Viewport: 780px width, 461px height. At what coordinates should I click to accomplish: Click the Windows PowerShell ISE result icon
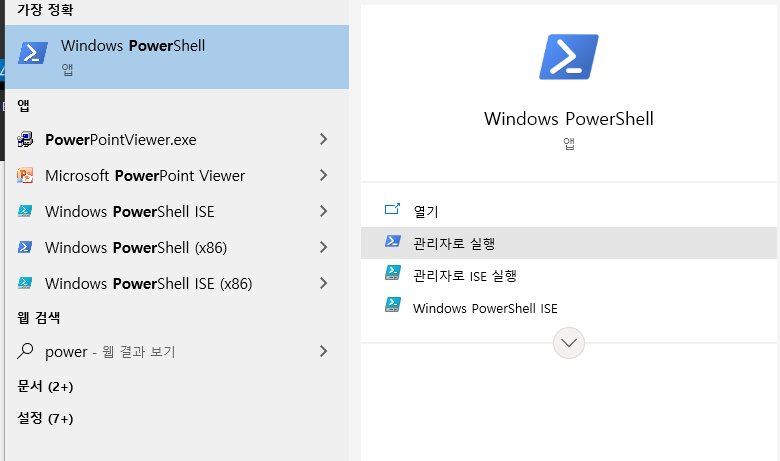point(25,211)
